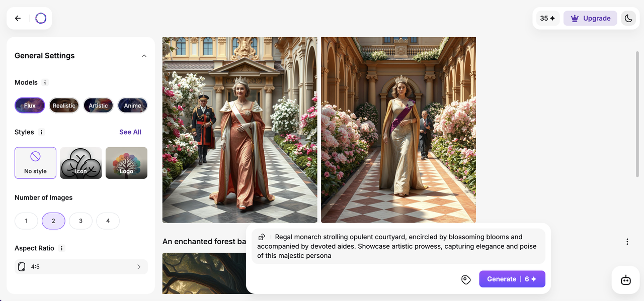Expand styles with See All
Image resolution: width=644 pixels, height=301 pixels.
[130, 132]
